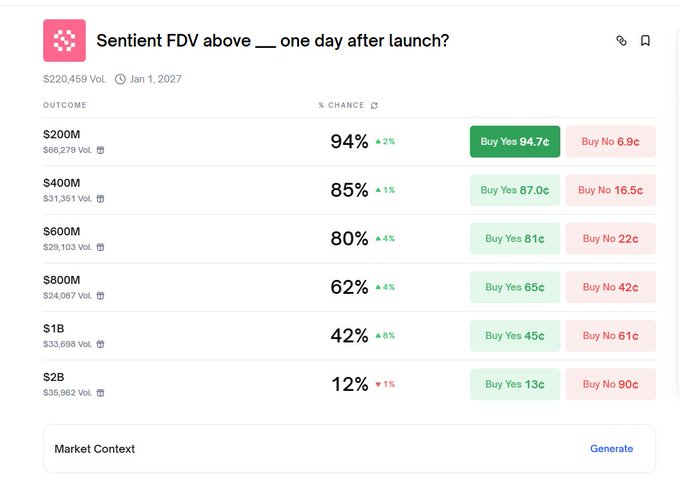Click the gift icon under $600M outcome

pyautogui.click(x=100, y=247)
